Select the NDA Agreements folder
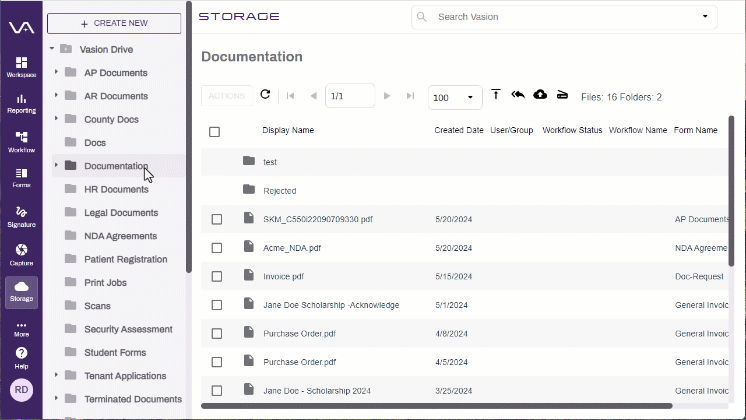746x420 pixels. 120,236
